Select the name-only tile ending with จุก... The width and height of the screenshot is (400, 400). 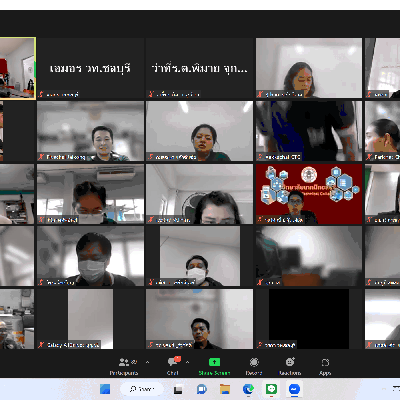199,68
